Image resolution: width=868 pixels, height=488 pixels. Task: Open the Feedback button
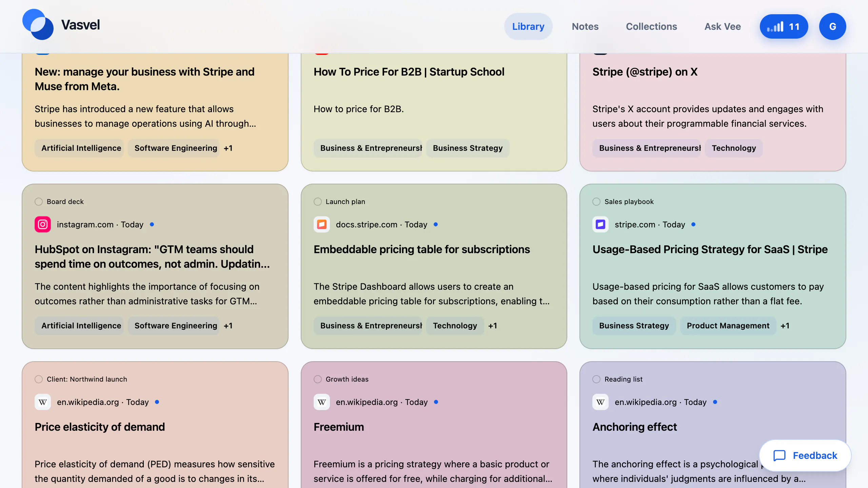tap(805, 455)
